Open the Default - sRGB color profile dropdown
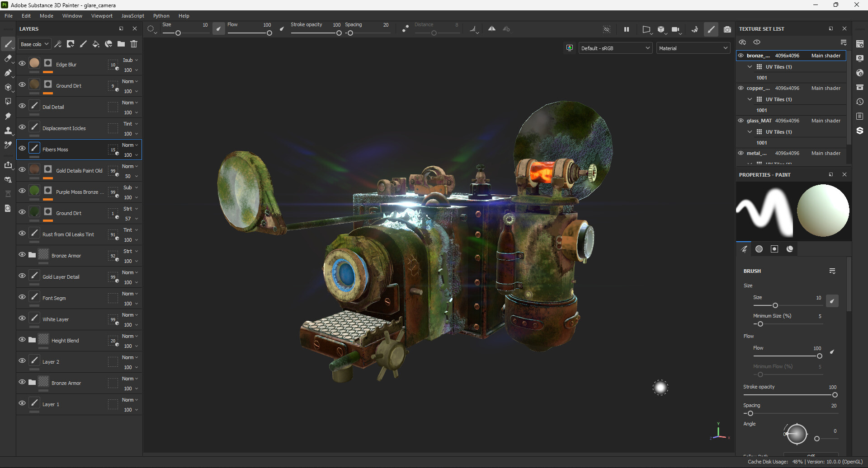Viewport: 868px width, 468px height. coord(615,48)
